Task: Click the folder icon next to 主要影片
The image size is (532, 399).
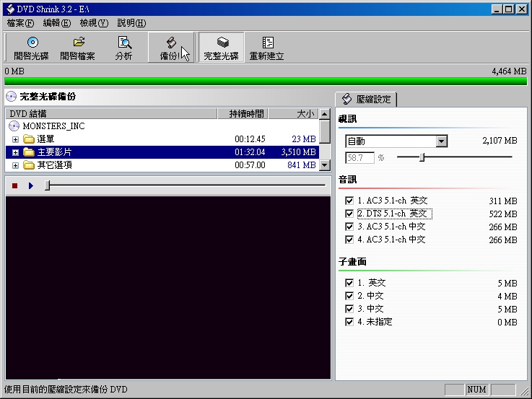Action: point(29,152)
